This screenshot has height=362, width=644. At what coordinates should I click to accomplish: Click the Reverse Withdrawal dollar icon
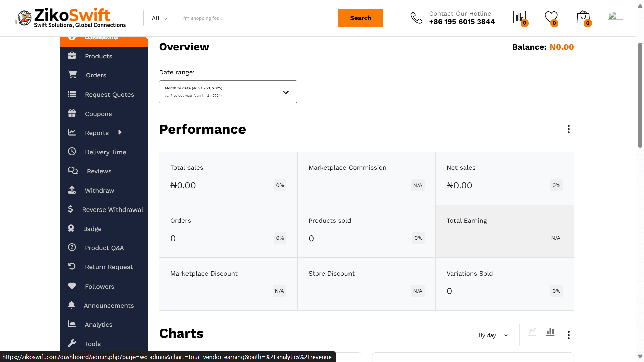tap(70, 209)
